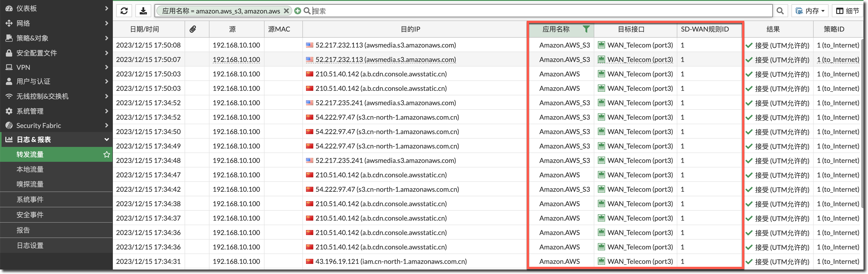
Task: Open the 系统事件 log page
Action: (x=30, y=200)
